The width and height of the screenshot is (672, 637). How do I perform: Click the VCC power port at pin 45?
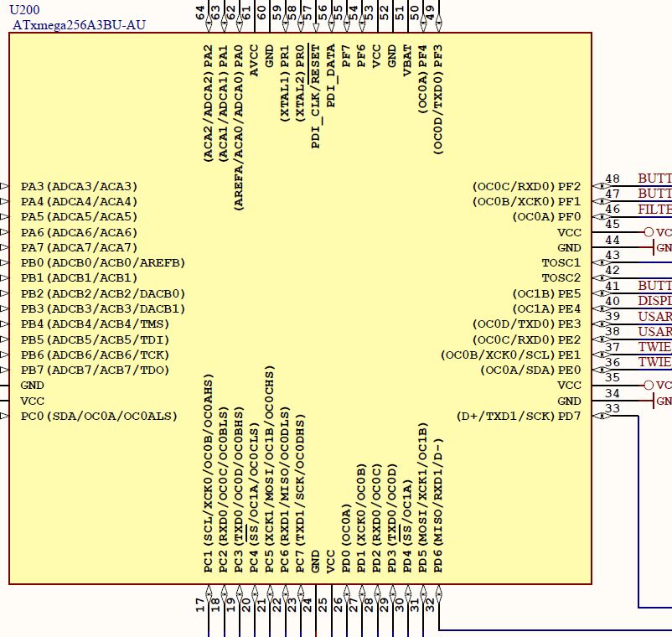point(658,232)
